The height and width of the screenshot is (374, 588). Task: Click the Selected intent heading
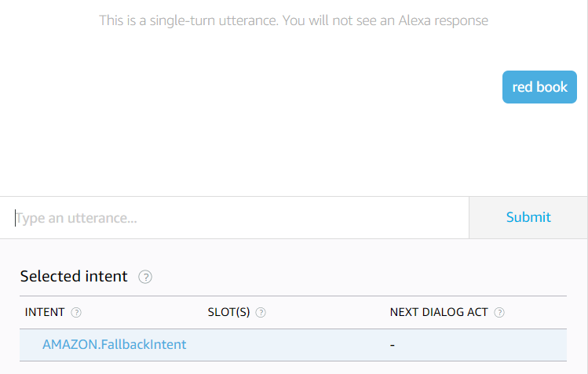[x=74, y=276]
